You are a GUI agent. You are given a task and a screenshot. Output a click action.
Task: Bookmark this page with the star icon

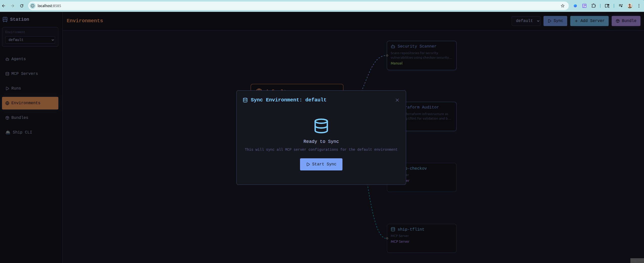[x=563, y=6]
